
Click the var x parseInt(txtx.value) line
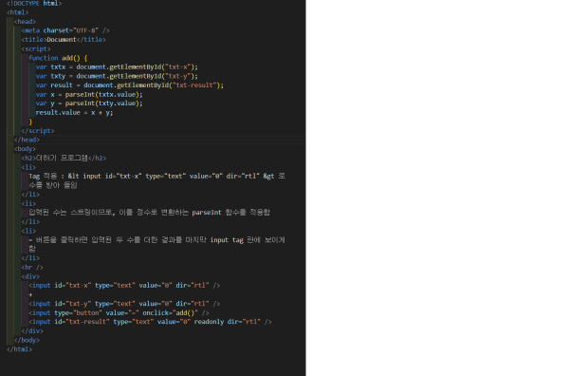point(89,94)
